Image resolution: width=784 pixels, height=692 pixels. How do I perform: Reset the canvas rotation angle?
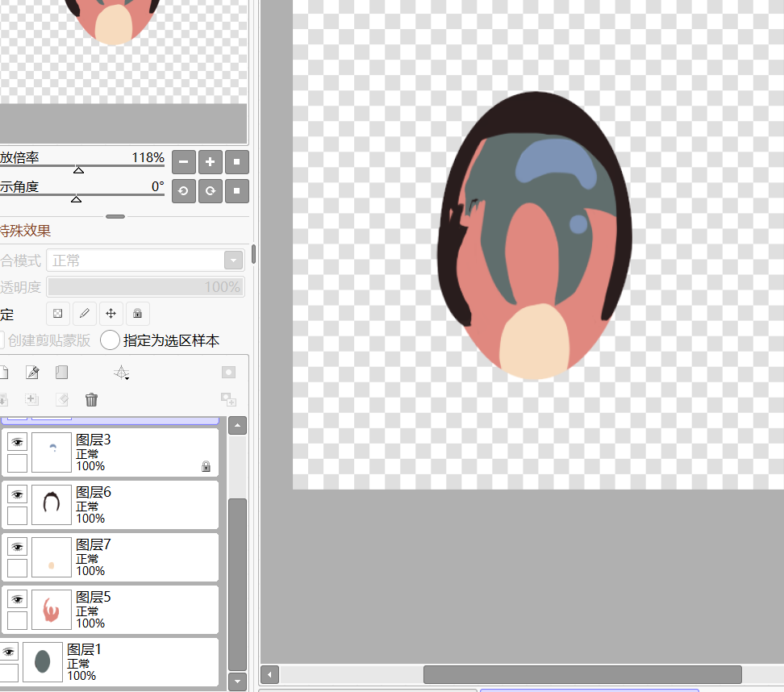(237, 191)
